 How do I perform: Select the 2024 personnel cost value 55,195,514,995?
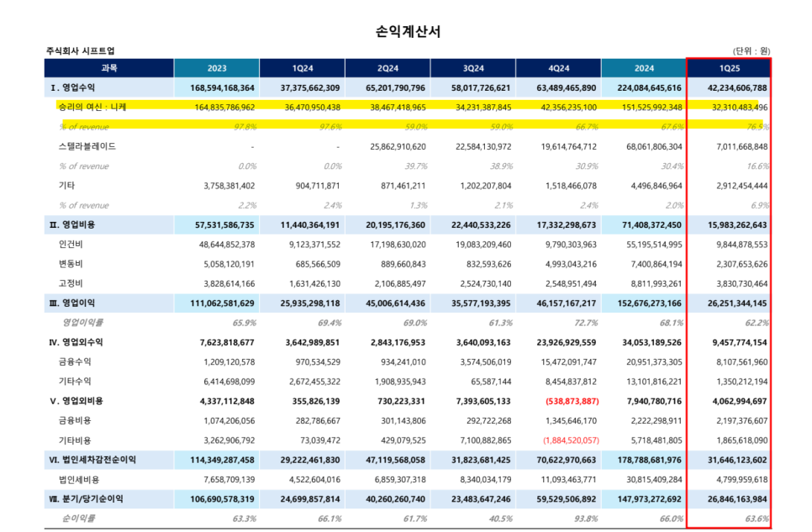pos(654,245)
